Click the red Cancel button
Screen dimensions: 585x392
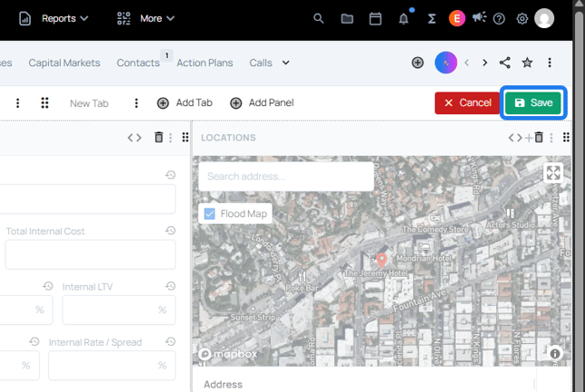click(x=467, y=103)
